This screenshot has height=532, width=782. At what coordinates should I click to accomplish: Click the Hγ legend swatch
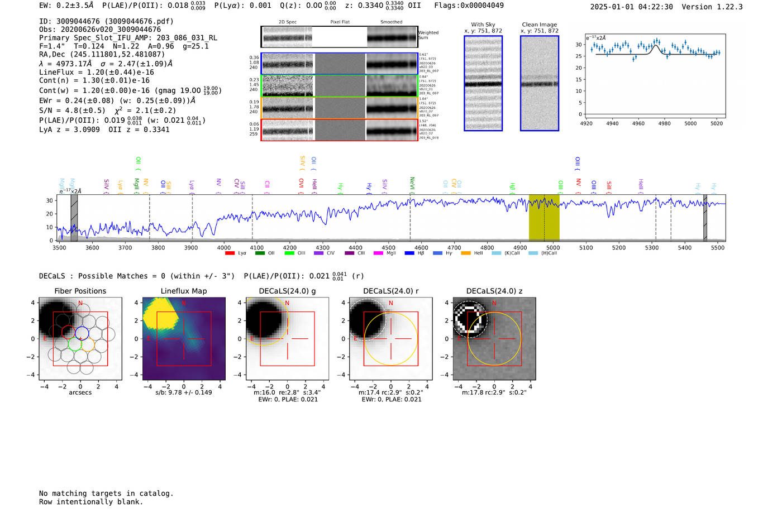pyautogui.click(x=437, y=253)
